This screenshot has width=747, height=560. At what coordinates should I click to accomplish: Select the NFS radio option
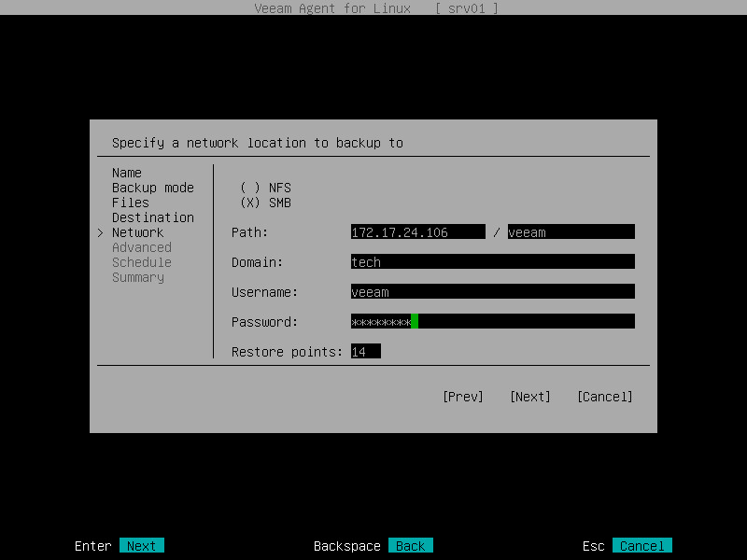click(265, 188)
